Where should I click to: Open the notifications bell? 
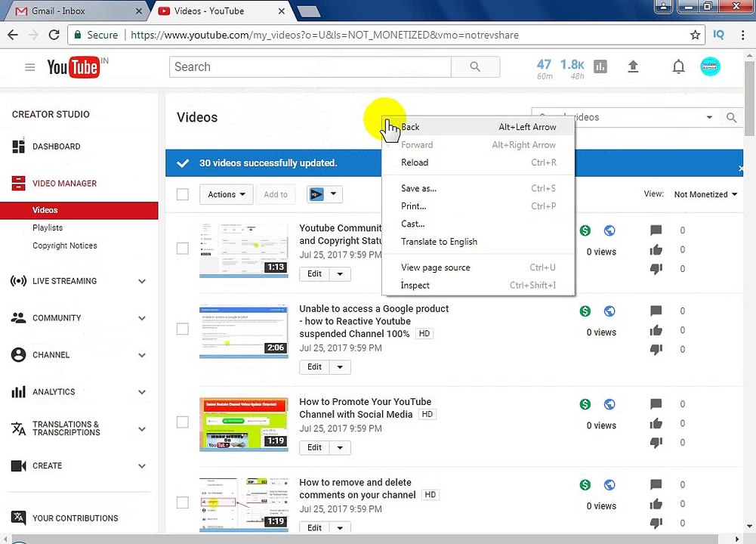tap(678, 66)
